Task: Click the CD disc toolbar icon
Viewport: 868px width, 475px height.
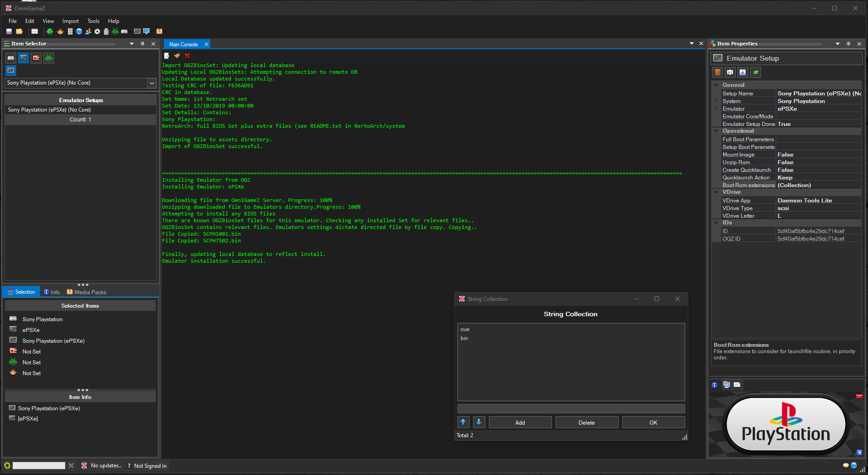Action: (x=97, y=31)
